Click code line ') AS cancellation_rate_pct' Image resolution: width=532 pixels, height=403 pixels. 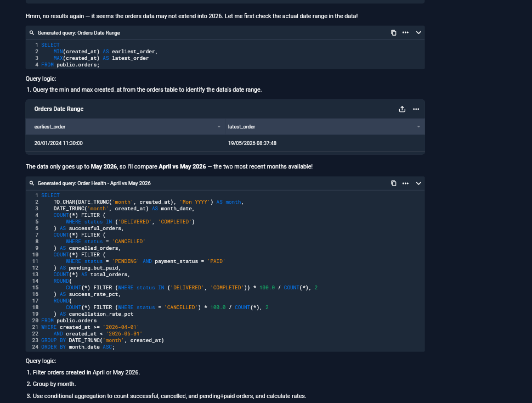pos(93,314)
